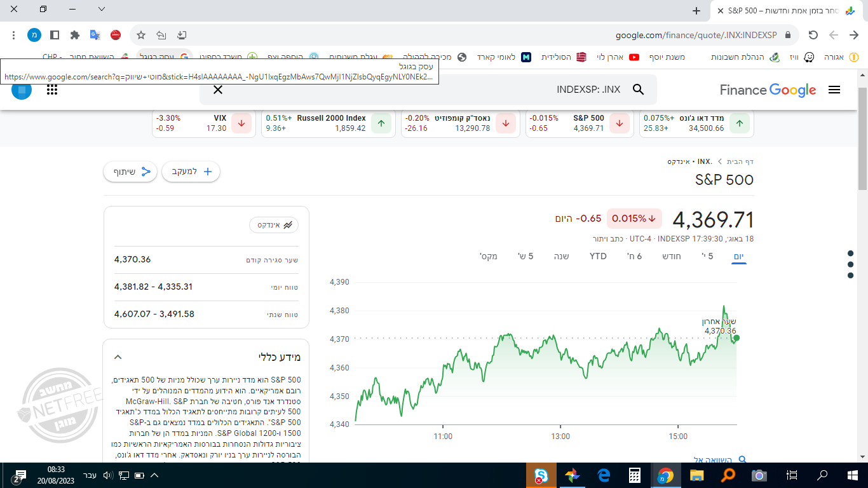Click the install app icon in address bar
The image size is (868, 488).
pos(182,35)
